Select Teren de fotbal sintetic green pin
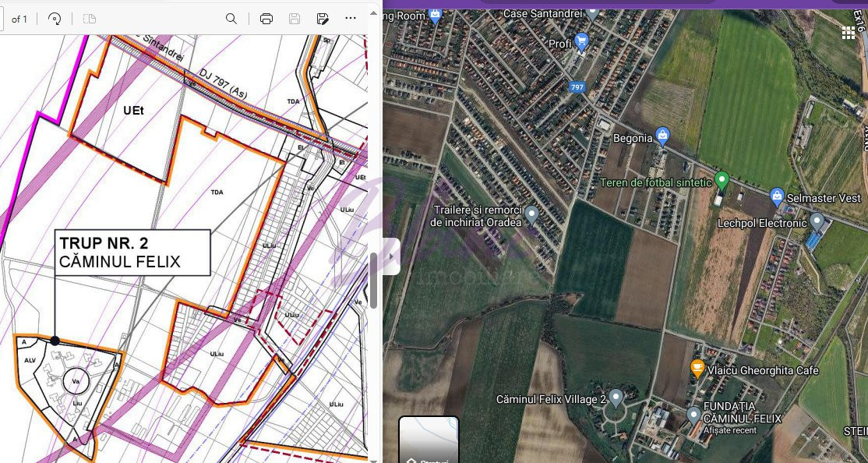 [x=722, y=180]
